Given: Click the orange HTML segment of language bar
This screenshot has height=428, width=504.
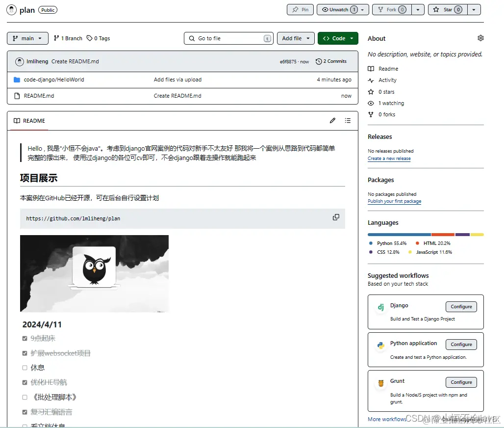Looking at the screenshot, I should tap(443, 235).
